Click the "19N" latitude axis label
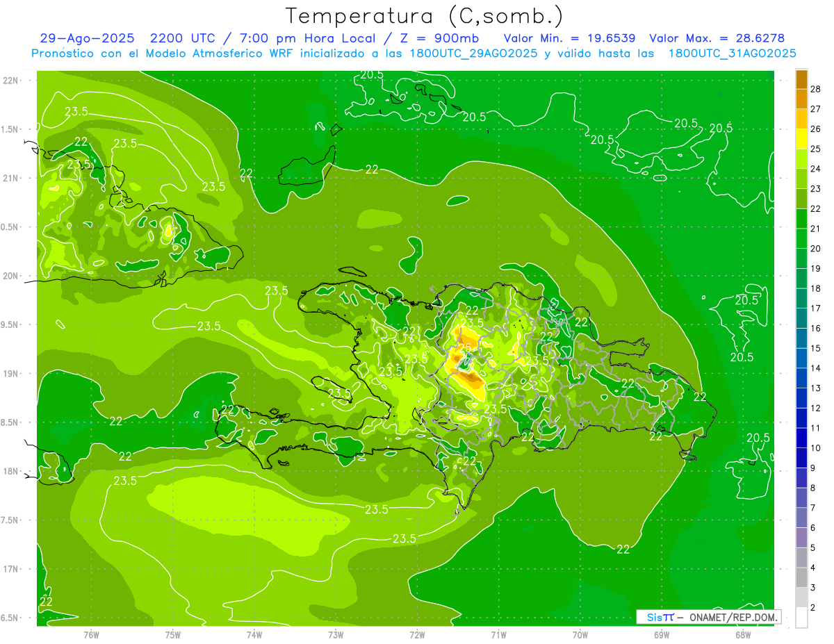The image size is (834, 644). (x=10, y=374)
